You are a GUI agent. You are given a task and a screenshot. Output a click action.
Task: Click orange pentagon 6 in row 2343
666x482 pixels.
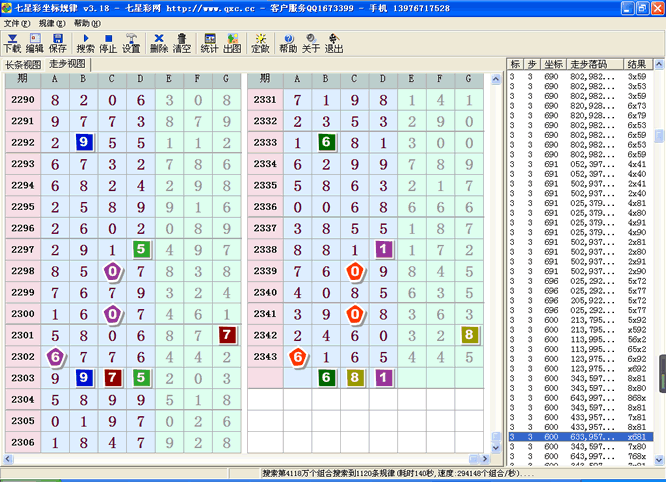[298, 357]
